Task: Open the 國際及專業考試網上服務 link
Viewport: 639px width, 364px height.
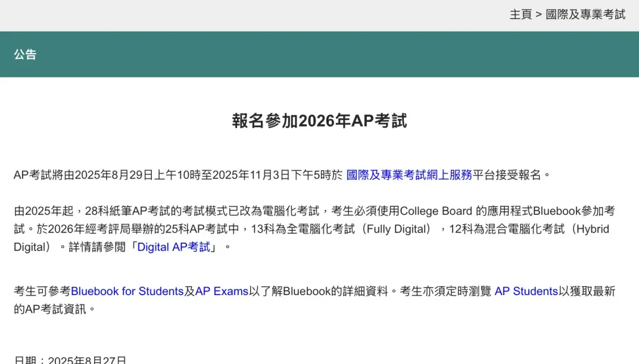Action: point(409,175)
